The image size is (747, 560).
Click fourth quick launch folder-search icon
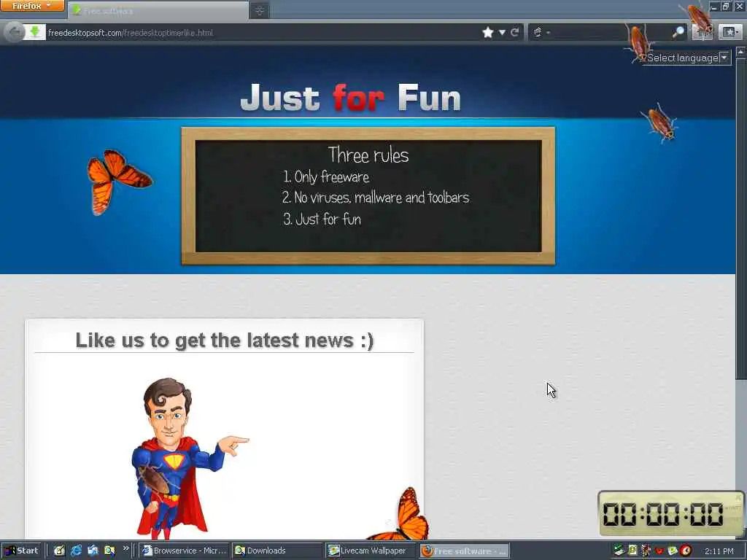click(x=109, y=551)
